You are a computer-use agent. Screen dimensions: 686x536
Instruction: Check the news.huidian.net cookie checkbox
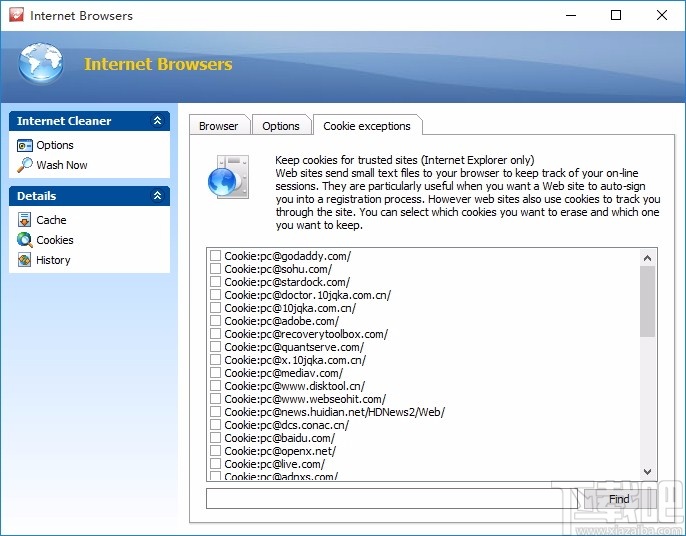click(x=215, y=412)
